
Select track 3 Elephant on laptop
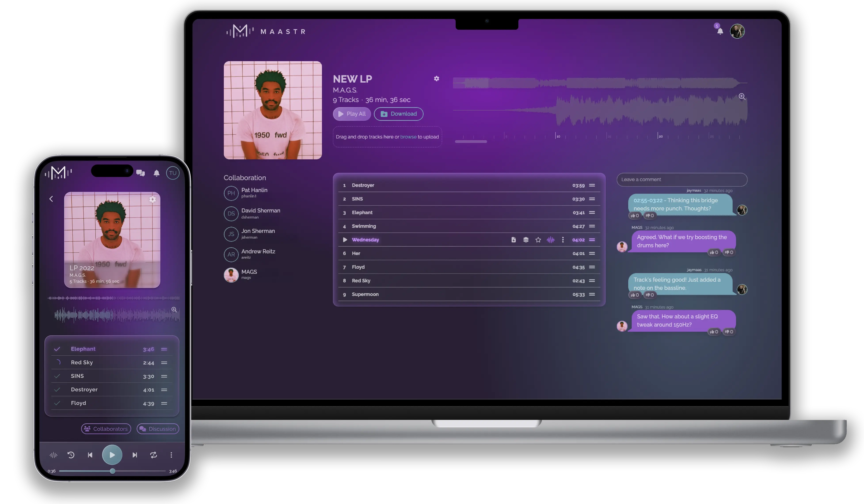469,212
